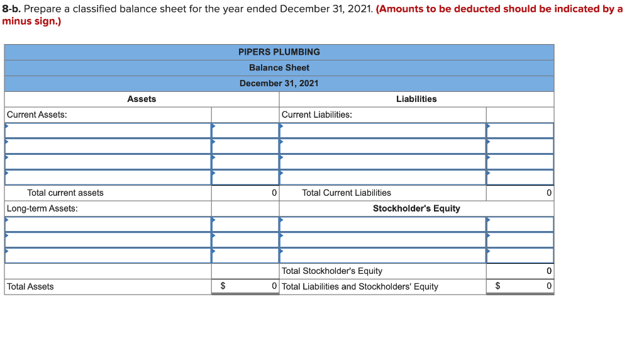The image size is (644, 350).
Task: Click Total Stockholder's Equity label
Action: coord(332,271)
